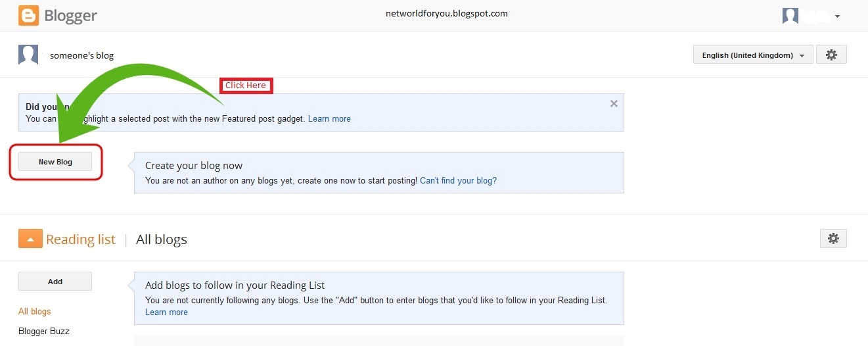Switch to the All blogs heading
Screen dimensions: 868x346
pyautogui.click(x=162, y=239)
